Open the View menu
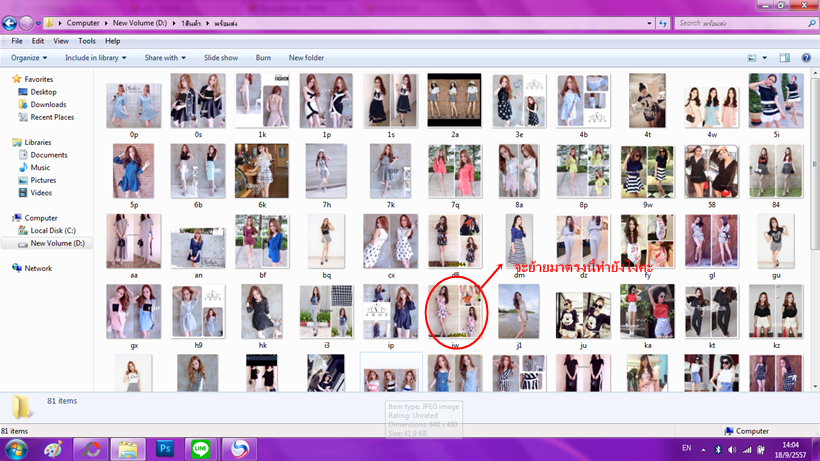Viewport: 820px width, 461px height. [x=61, y=41]
